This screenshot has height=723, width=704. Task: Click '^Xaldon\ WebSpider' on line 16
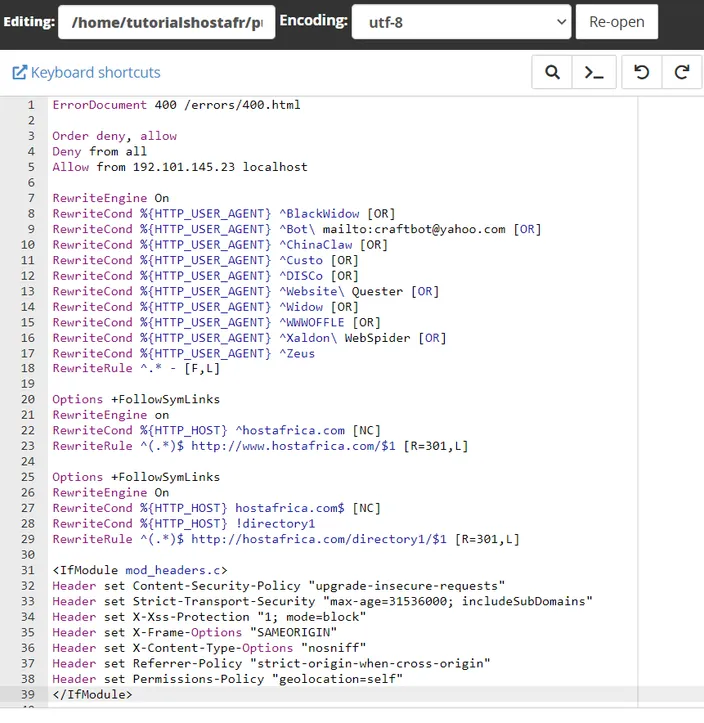pyautogui.click(x=344, y=338)
